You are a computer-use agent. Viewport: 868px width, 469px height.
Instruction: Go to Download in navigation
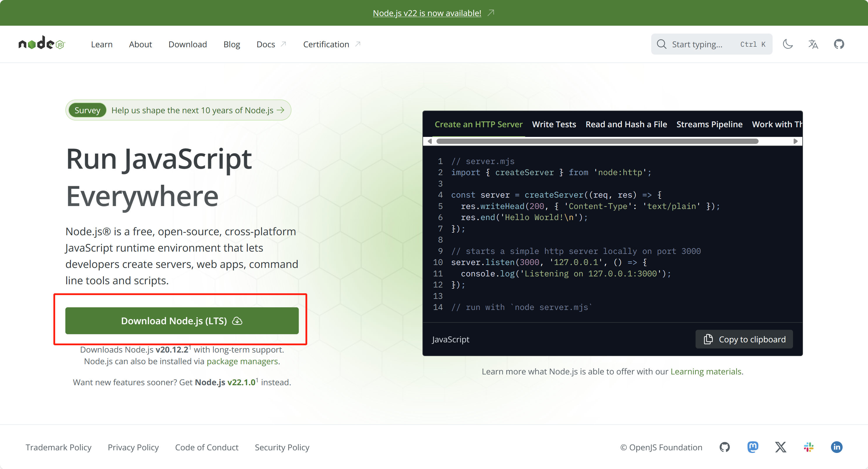(x=187, y=44)
